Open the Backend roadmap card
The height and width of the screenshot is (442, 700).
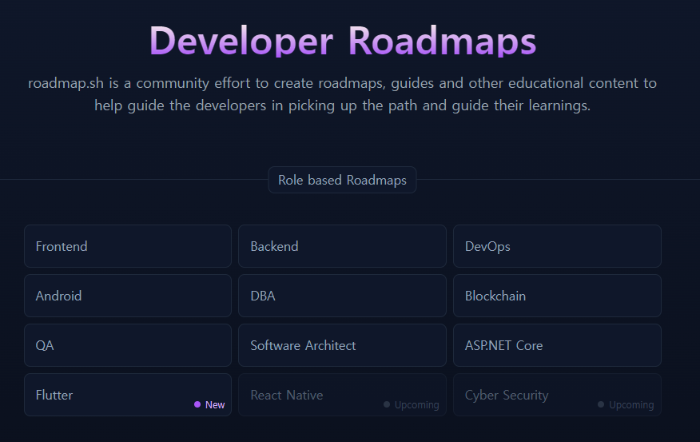[x=342, y=246]
